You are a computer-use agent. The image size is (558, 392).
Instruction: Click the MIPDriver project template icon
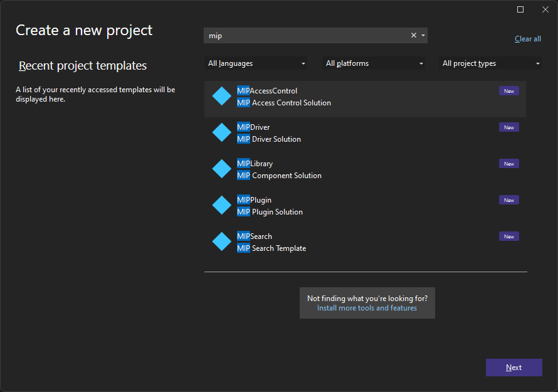221,132
